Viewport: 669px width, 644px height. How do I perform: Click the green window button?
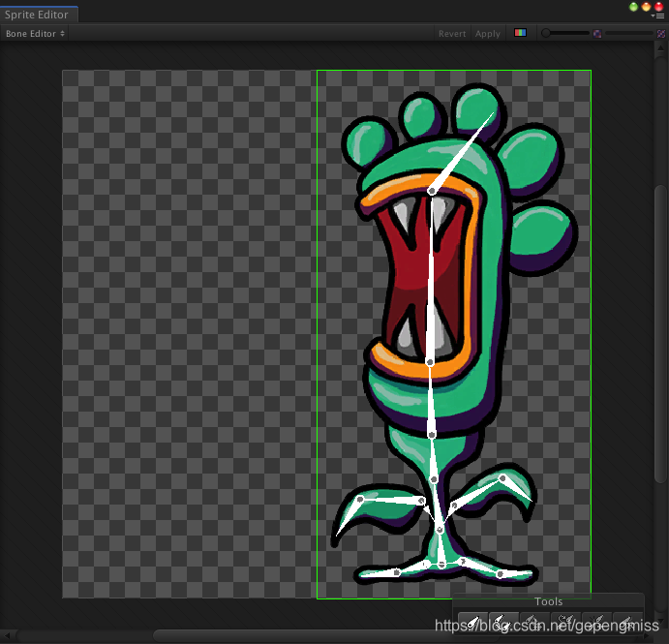(x=633, y=7)
